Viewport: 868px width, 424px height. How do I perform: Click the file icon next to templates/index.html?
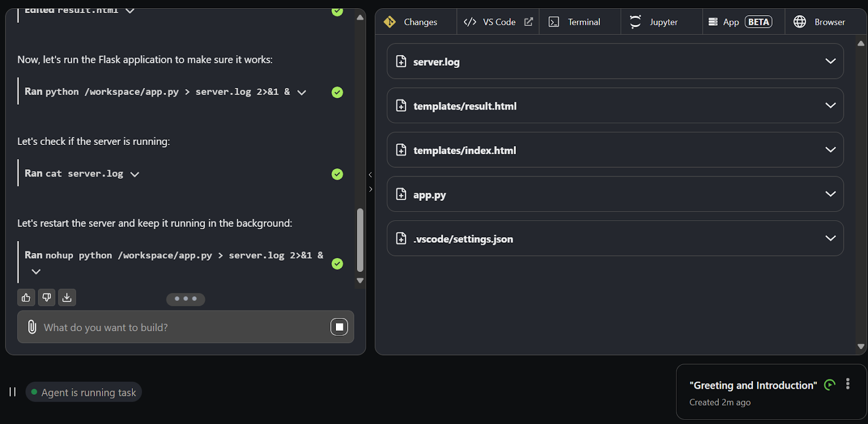coord(401,150)
